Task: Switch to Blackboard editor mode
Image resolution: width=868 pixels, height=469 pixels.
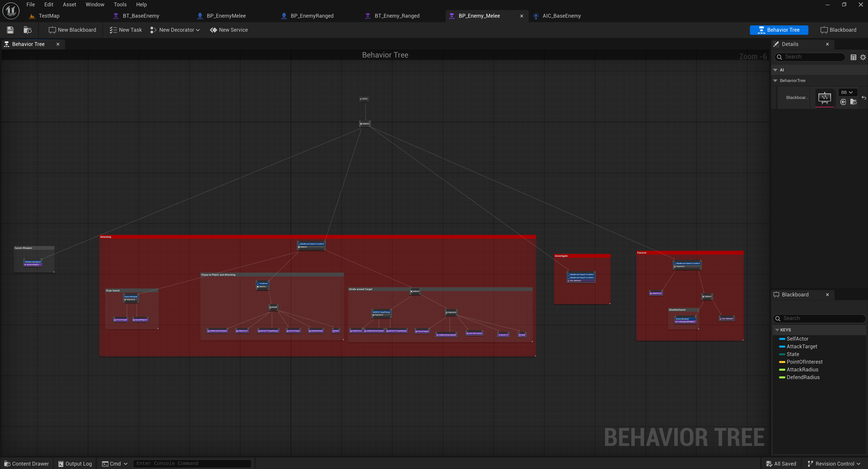Action: pos(838,30)
